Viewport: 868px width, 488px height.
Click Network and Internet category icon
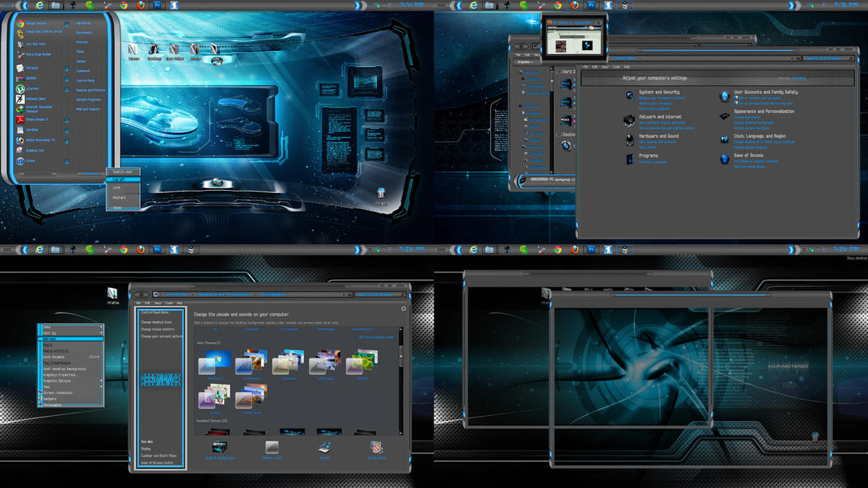coord(629,119)
